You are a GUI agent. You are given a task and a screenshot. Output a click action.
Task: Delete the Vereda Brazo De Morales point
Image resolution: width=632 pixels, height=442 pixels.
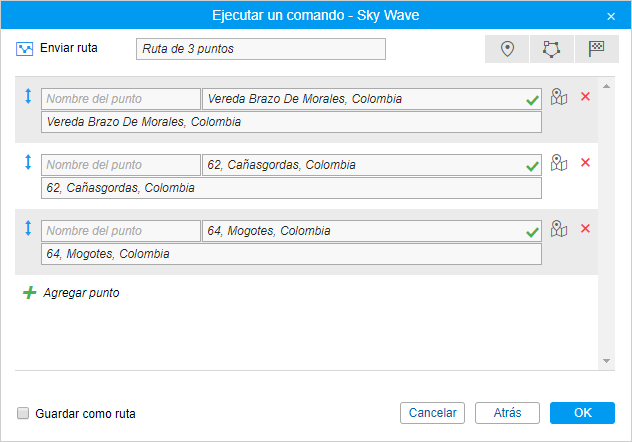pos(586,97)
